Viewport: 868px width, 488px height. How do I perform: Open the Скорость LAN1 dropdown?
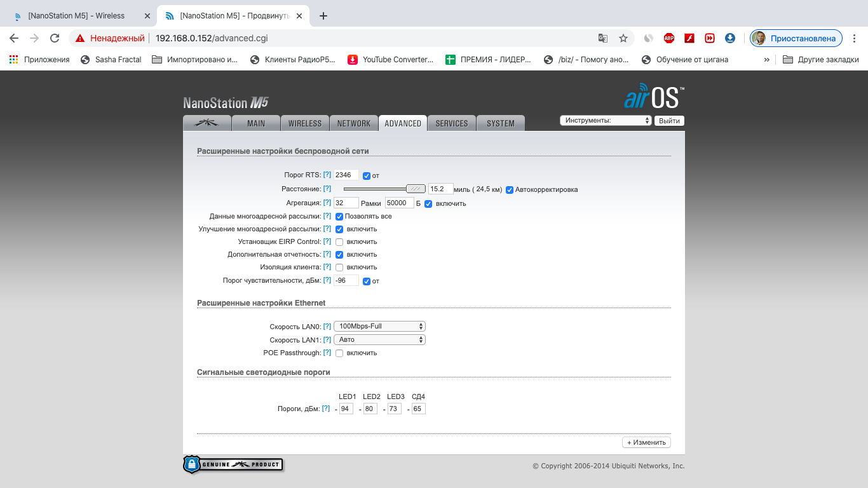(x=379, y=339)
